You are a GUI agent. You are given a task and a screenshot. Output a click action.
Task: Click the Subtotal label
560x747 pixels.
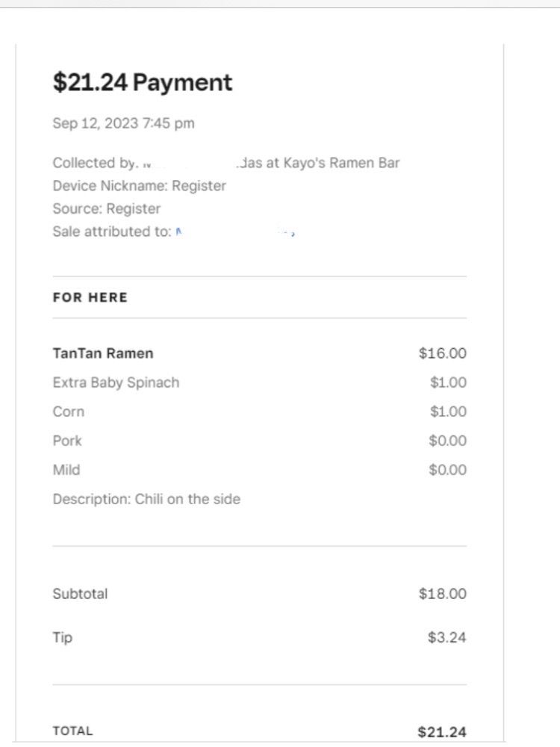(x=80, y=594)
